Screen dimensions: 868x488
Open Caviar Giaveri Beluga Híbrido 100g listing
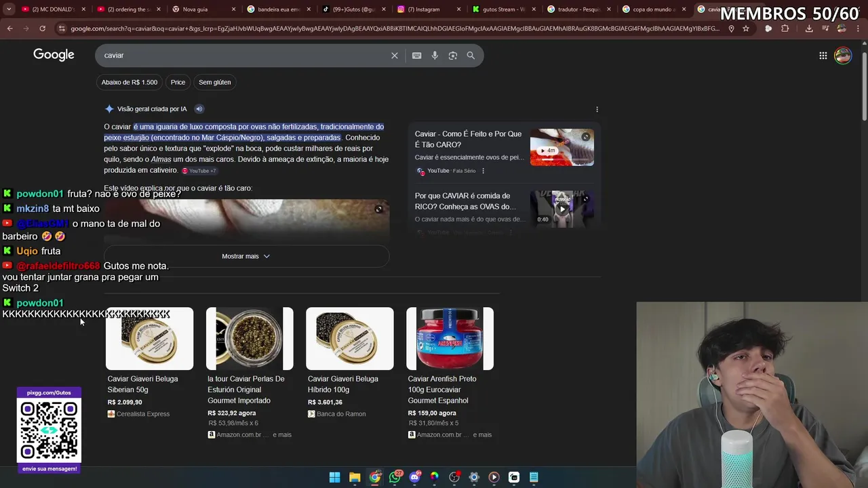[x=343, y=384]
